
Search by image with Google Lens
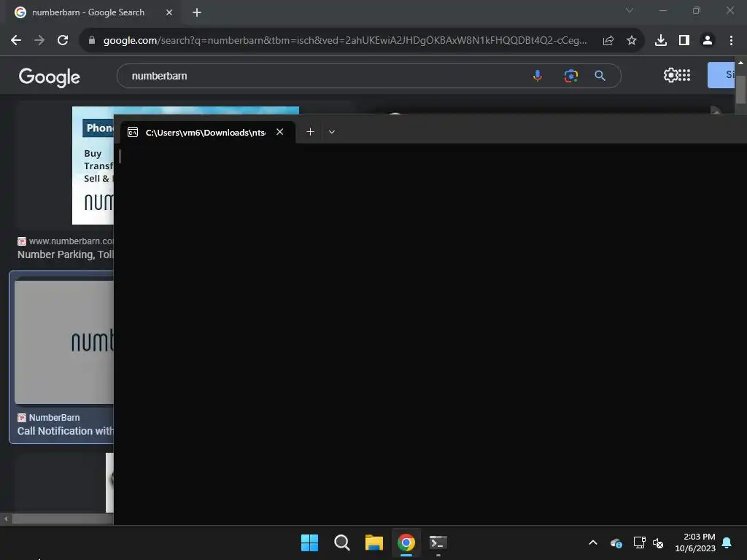coord(570,76)
